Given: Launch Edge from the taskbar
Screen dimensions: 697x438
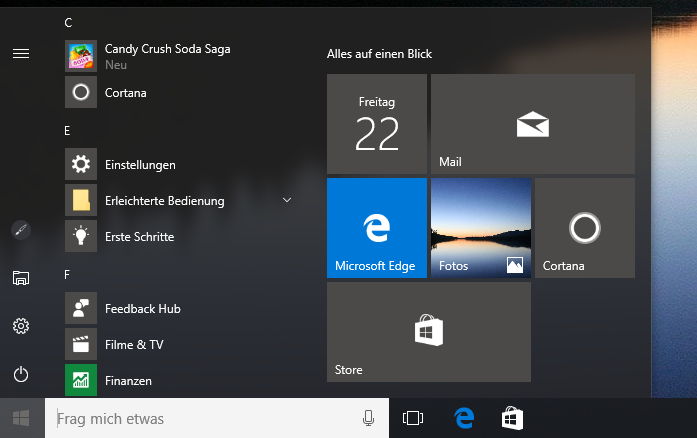Looking at the screenshot, I should click(x=464, y=418).
